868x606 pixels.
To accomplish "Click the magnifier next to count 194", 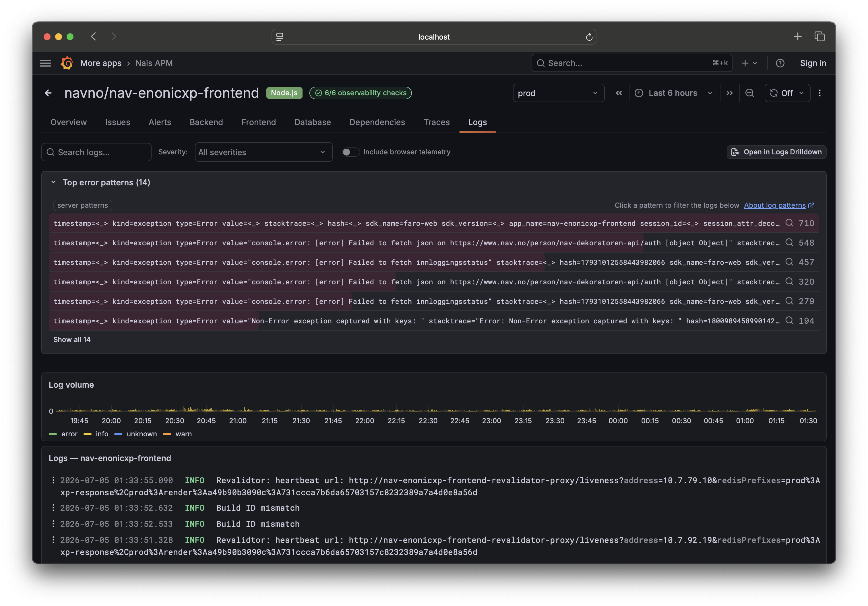I will (789, 321).
